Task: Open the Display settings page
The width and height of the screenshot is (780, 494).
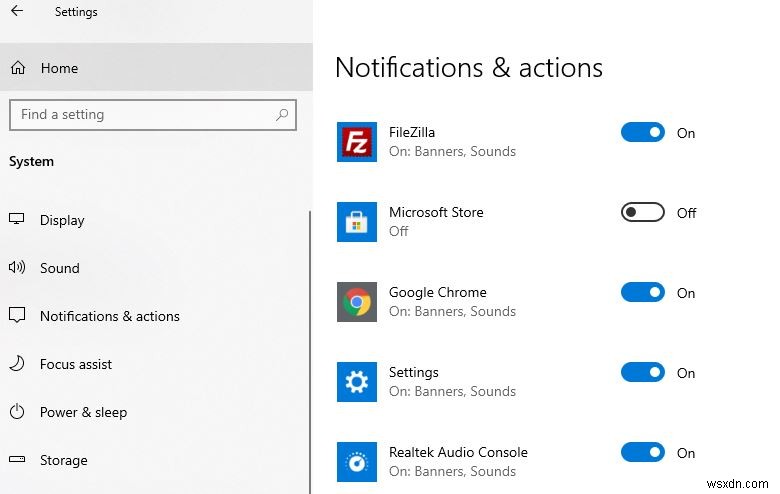Action: coord(62,220)
